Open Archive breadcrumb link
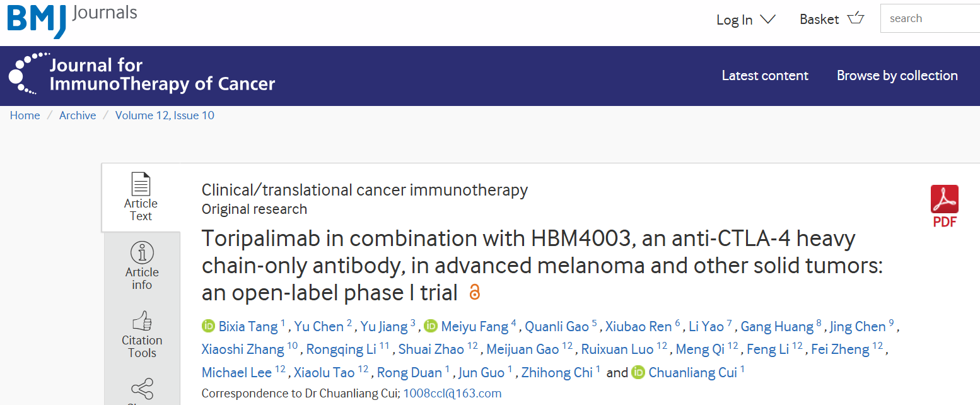This screenshot has height=405, width=980. click(x=78, y=115)
